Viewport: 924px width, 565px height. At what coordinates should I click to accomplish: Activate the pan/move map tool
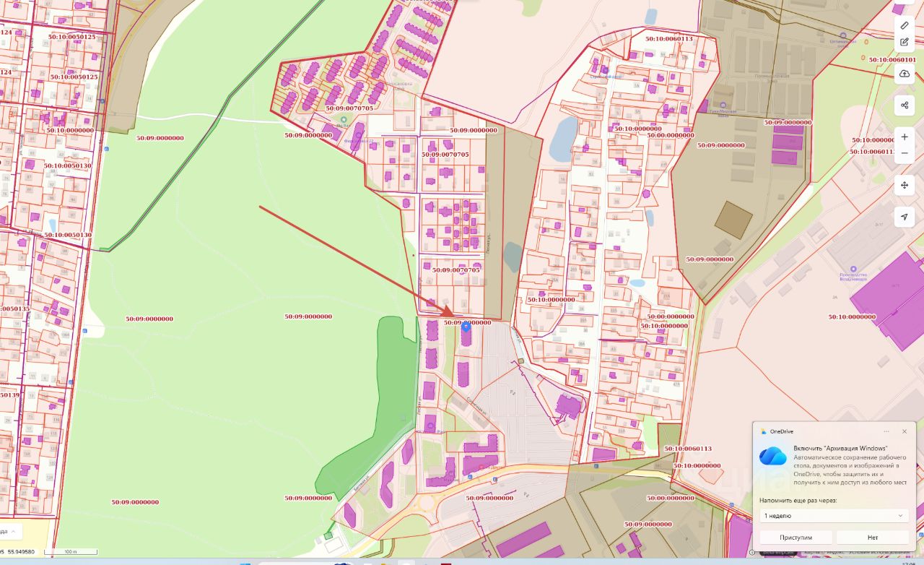(x=905, y=185)
